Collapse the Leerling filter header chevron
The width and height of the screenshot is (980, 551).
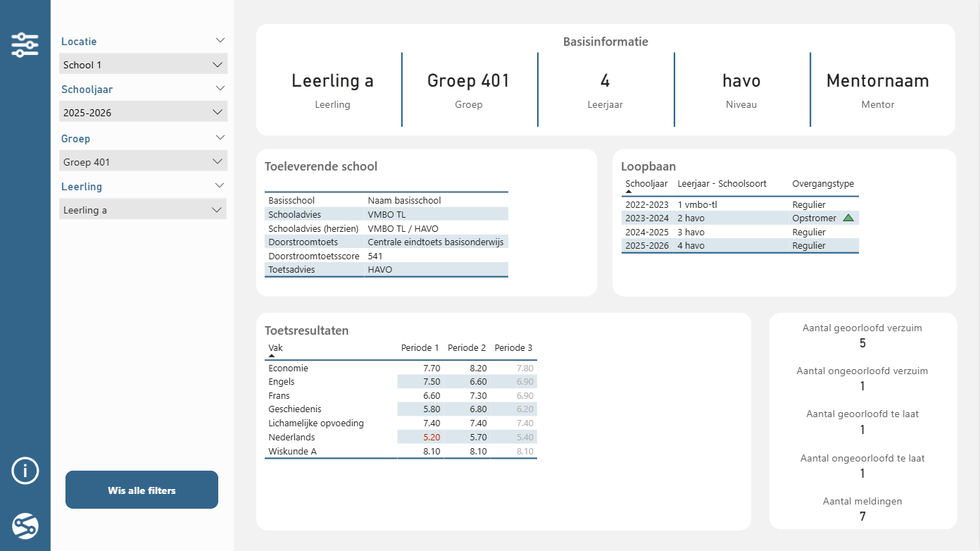coord(220,186)
